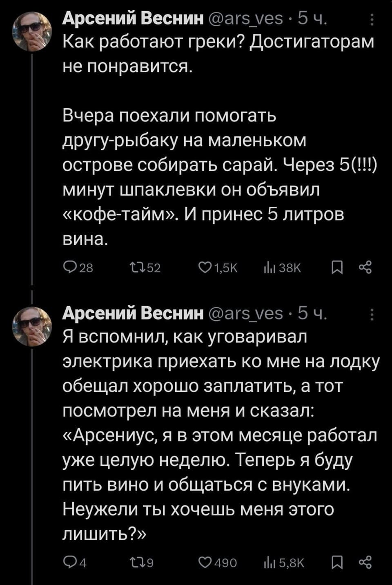This screenshot has width=392, height=585.
Task: Open @ars_ves handle on second tweet
Action: click(246, 313)
